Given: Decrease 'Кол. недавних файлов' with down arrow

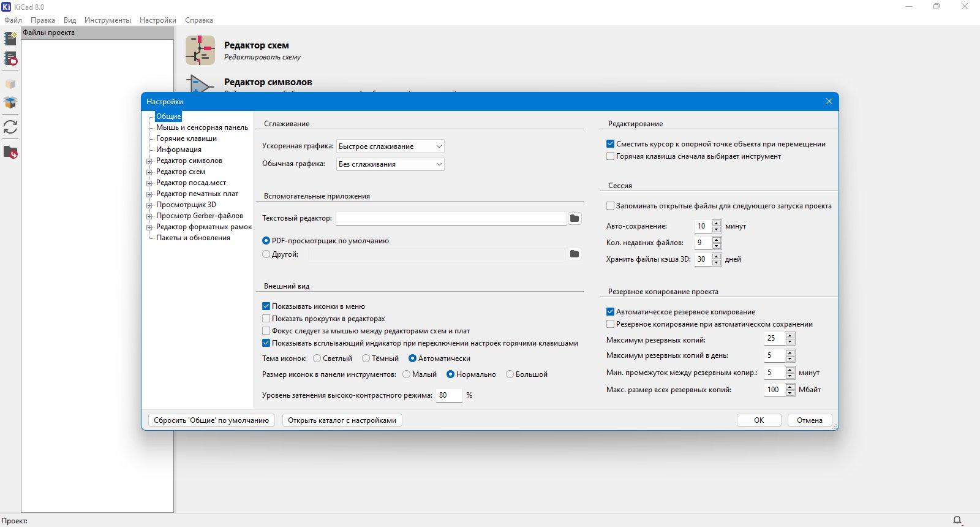Looking at the screenshot, I should [x=717, y=246].
